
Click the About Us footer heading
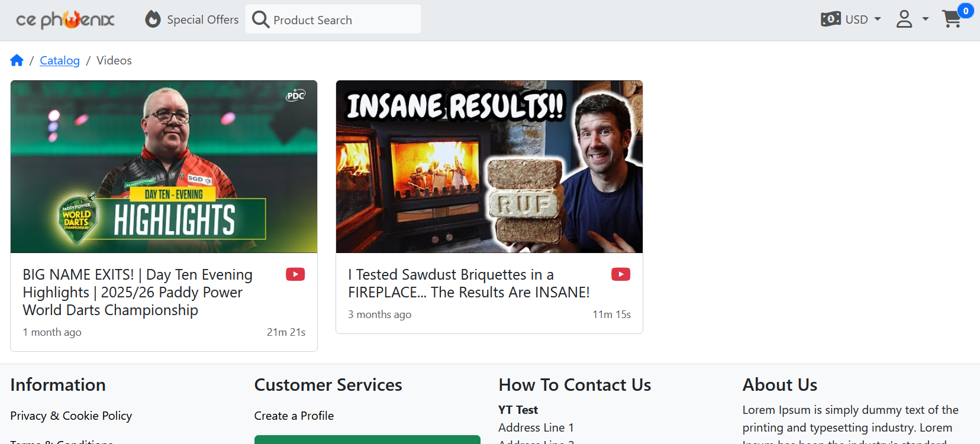780,385
